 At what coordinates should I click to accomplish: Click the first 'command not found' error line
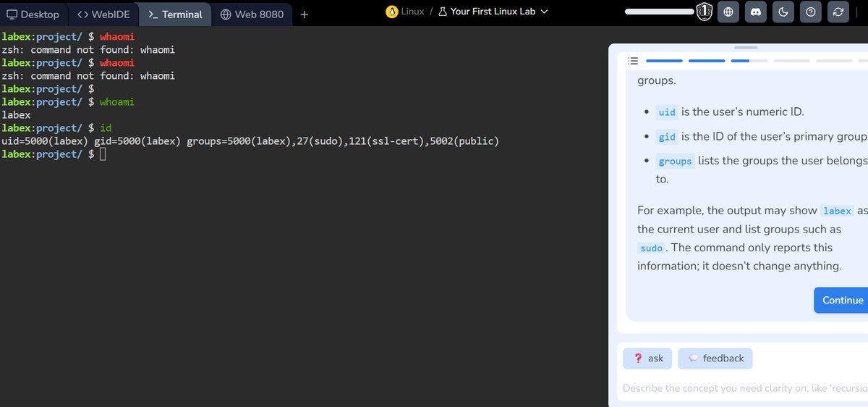[x=88, y=50]
